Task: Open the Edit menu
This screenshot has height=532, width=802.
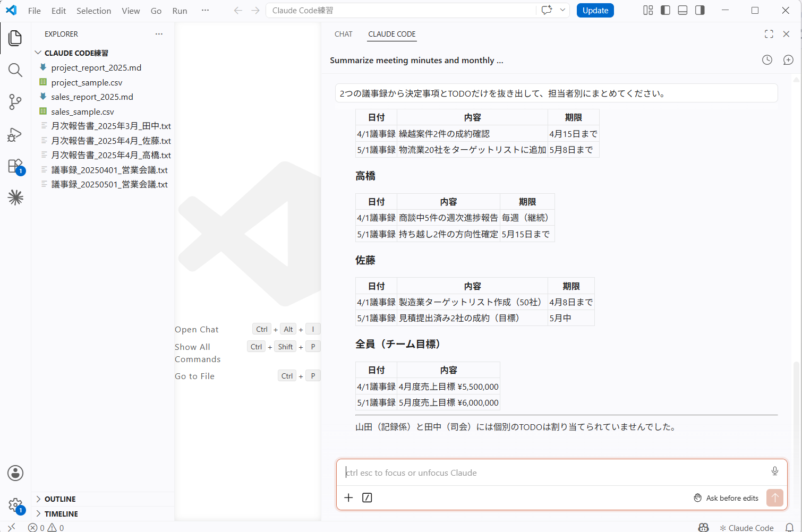Action: click(59, 11)
